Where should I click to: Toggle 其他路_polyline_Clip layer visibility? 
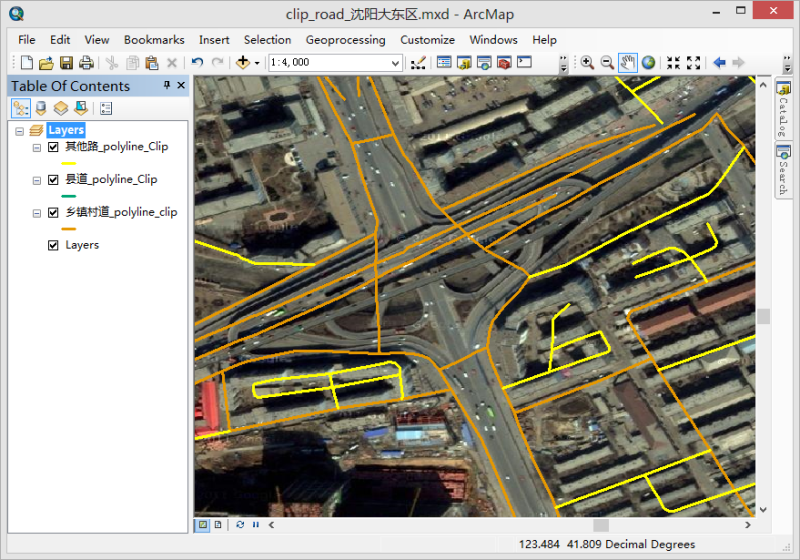pyautogui.click(x=53, y=147)
